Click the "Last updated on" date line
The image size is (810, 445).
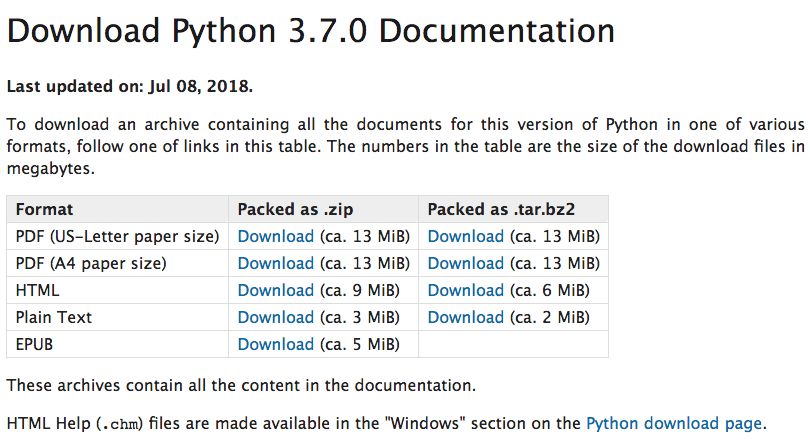click(130, 86)
